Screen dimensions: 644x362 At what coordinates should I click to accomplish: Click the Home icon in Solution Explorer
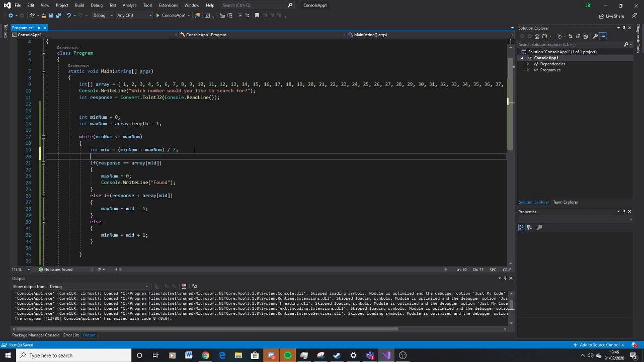(537, 36)
